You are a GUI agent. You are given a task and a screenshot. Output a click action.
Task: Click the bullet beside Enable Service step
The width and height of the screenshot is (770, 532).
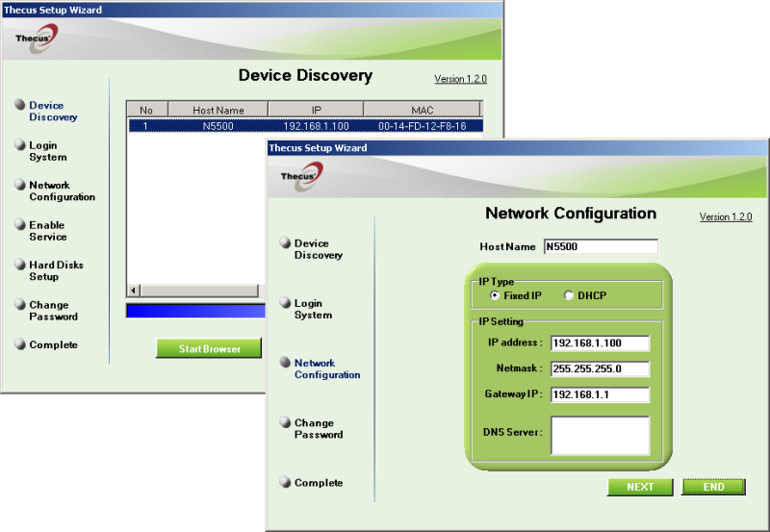point(19,224)
